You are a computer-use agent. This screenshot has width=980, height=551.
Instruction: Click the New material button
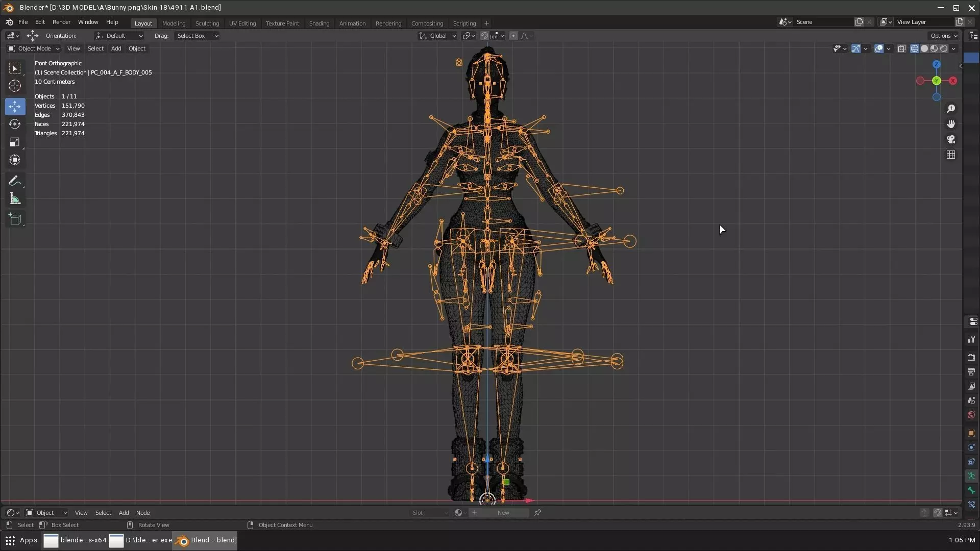[498, 513]
